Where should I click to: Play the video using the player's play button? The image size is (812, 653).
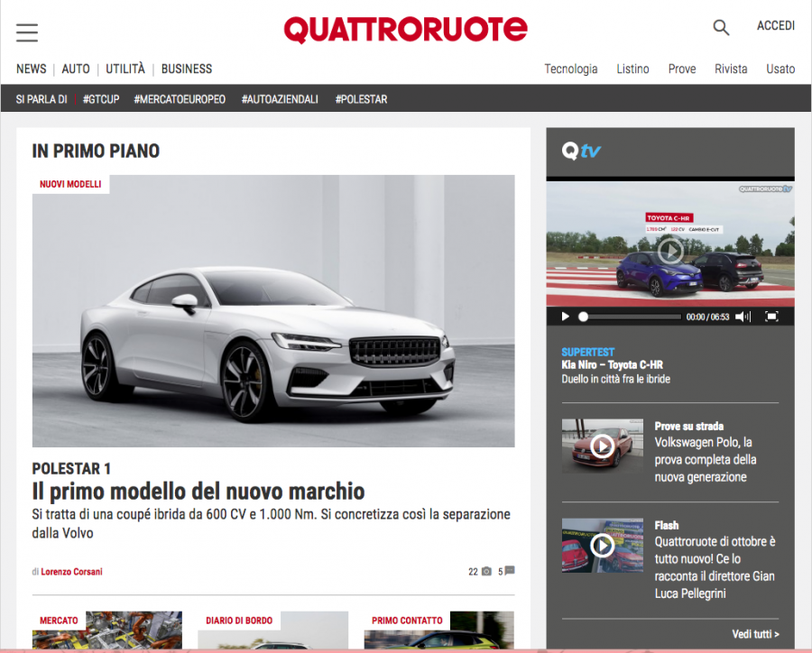566,317
